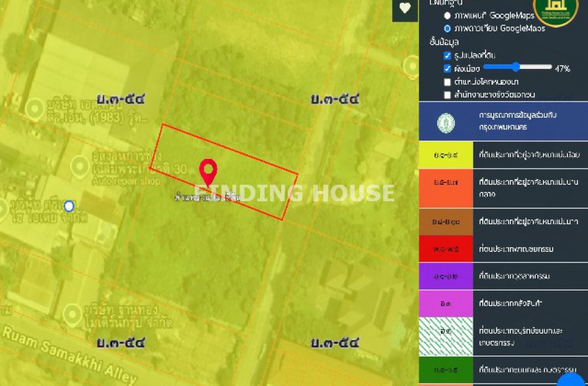588x386 pixels.
Task: Uncheck the first checked data layer checkbox
Action: coord(447,55)
